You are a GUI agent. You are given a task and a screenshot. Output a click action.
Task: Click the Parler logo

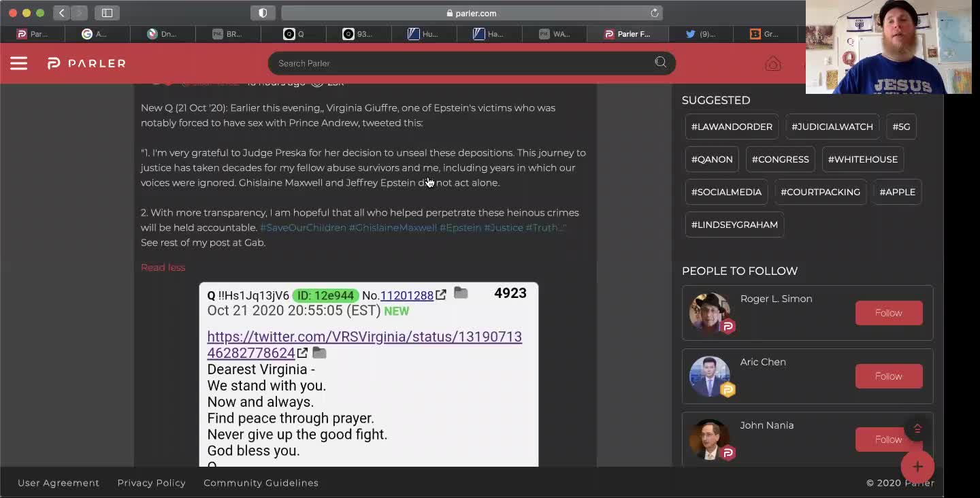point(86,63)
